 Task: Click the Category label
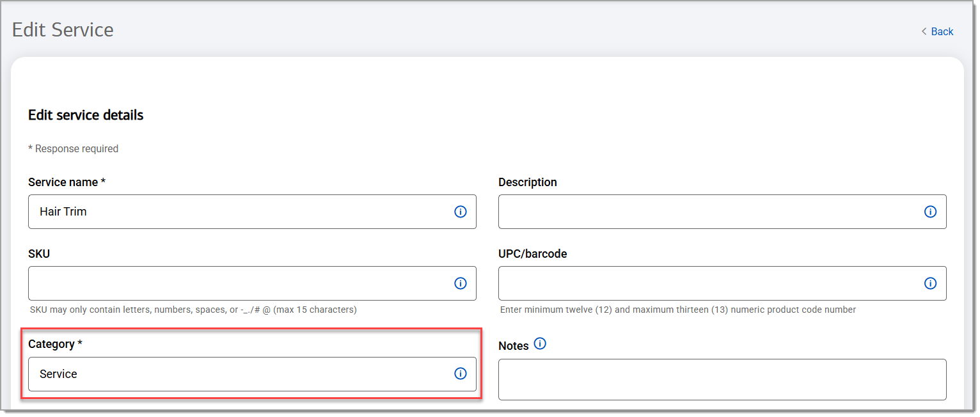tap(55, 344)
